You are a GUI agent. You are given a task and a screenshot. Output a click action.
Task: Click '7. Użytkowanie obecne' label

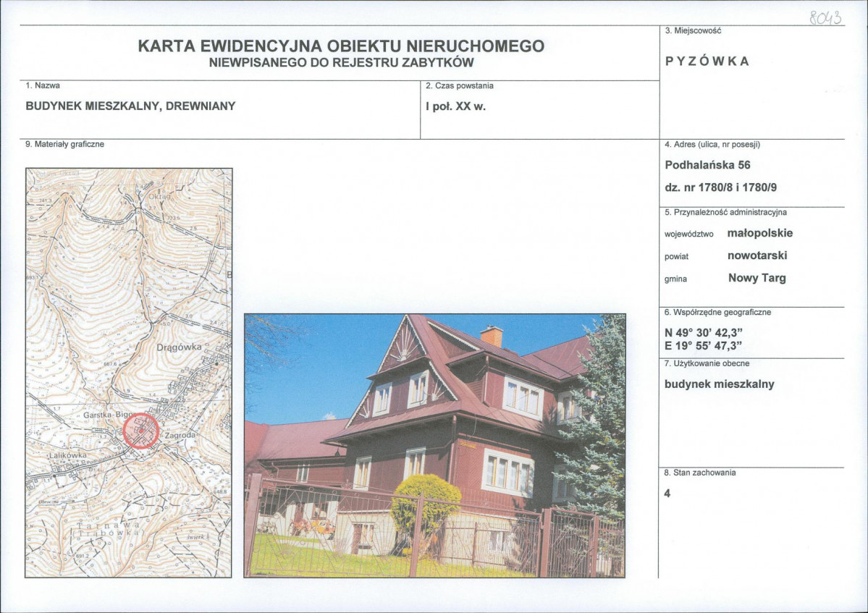tap(707, 363)
